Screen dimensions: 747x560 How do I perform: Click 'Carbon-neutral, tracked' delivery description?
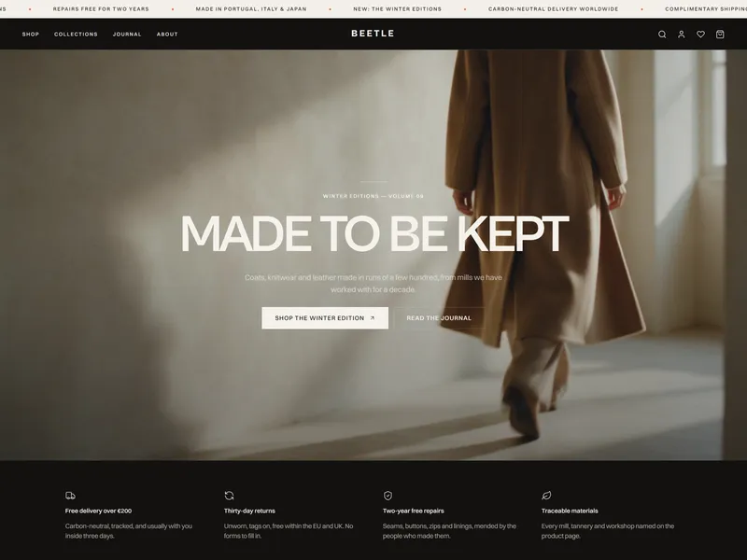pyautogui.click(x=129, y=531)
